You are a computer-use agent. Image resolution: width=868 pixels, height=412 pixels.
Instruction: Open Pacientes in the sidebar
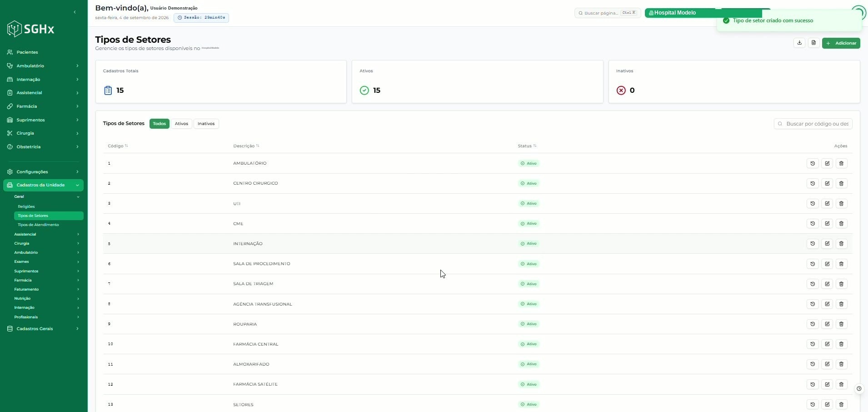[43, 52]
